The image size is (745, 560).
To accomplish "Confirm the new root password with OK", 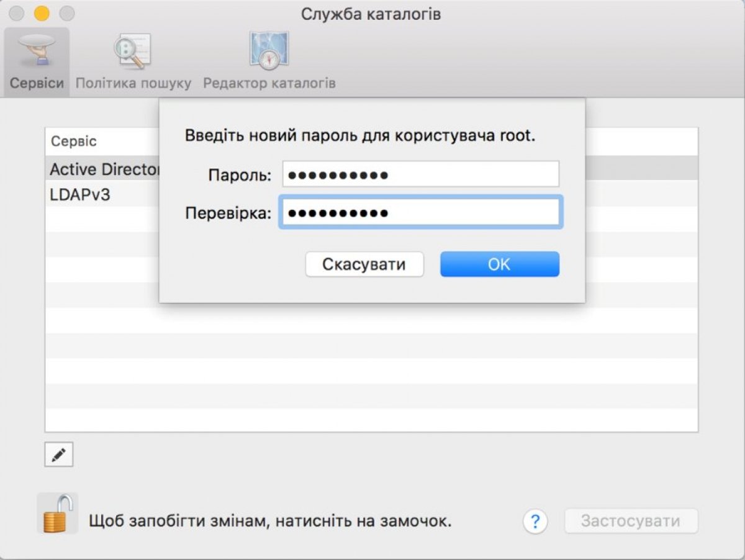I will (x=500, y=264).
